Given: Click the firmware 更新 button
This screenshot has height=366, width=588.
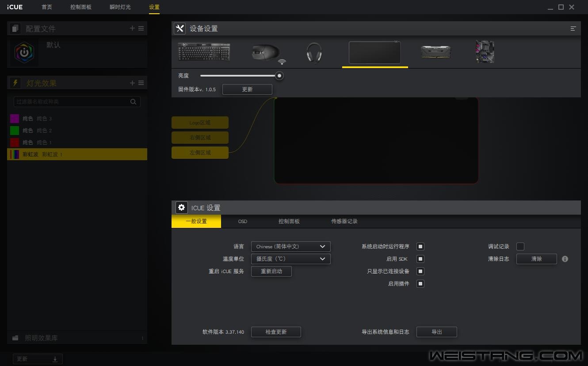Looking at the screenshot, I should tap(247, 89).
